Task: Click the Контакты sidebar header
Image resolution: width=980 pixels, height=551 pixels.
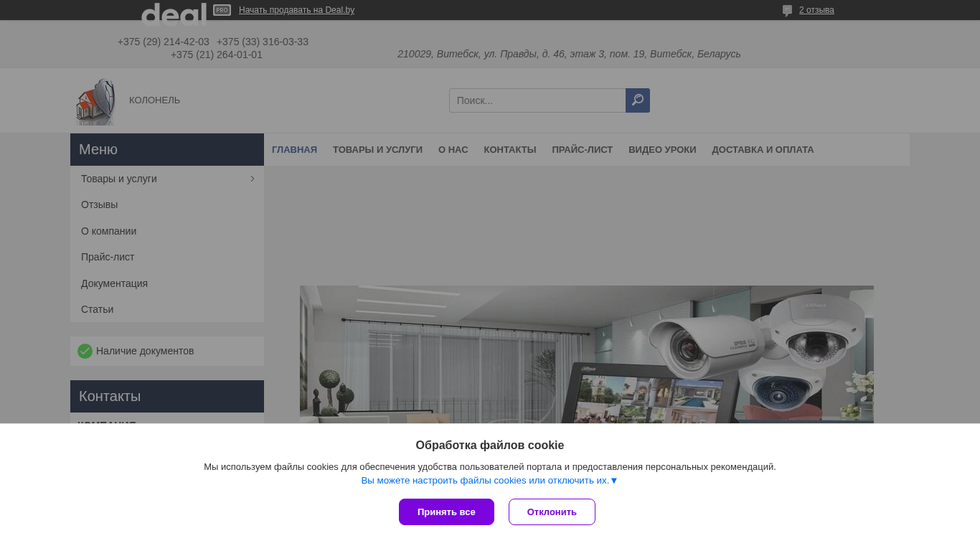Action: pyautogui.click(x=167, y=396)
